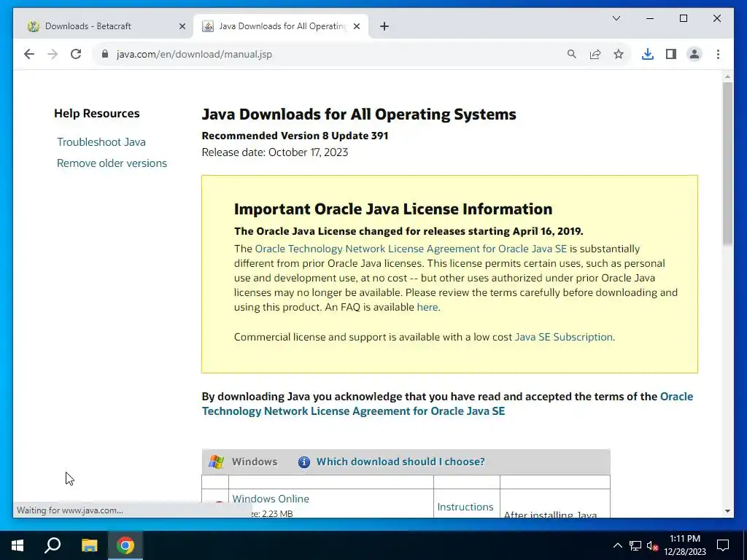Click the blue info icon beside Which download
747x560 pixels.
tap(304, 462)
